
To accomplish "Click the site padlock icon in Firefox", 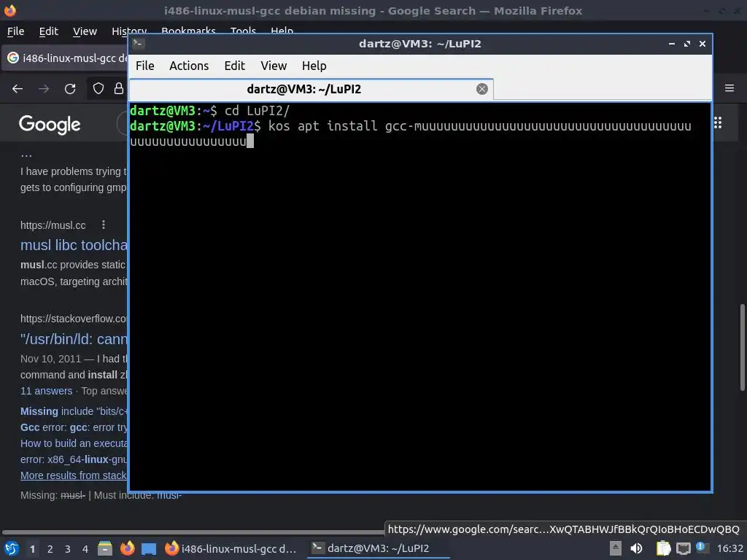I will pos(119,88).
